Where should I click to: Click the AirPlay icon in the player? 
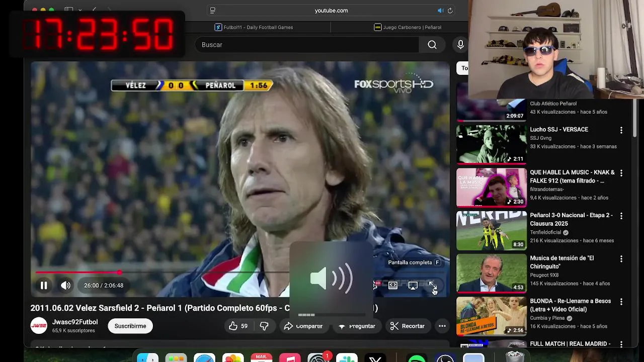[413, 285]
